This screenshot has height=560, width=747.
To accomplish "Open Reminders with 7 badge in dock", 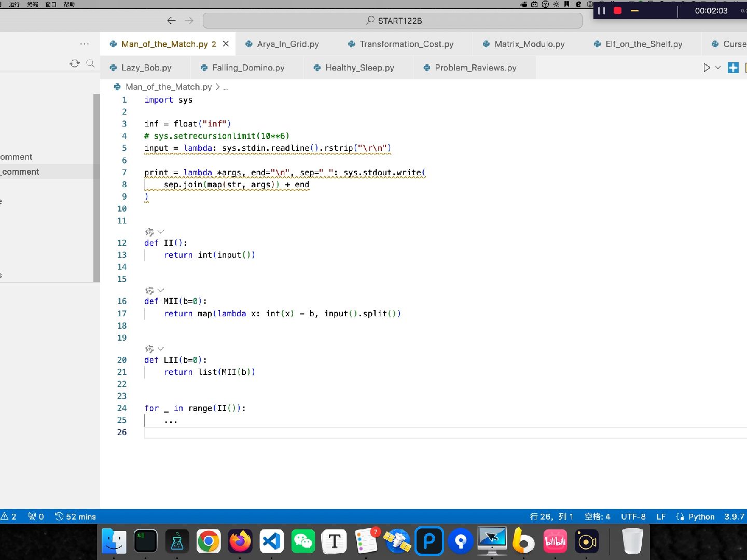I will 366,541.
